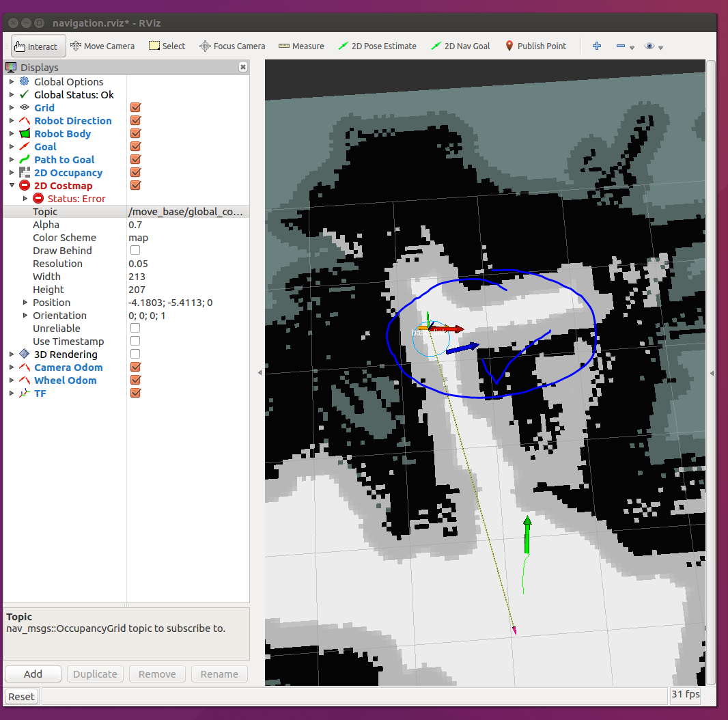Enable the Draw Behind option
This screenshot has height=720, width=728.
point(135,249)
